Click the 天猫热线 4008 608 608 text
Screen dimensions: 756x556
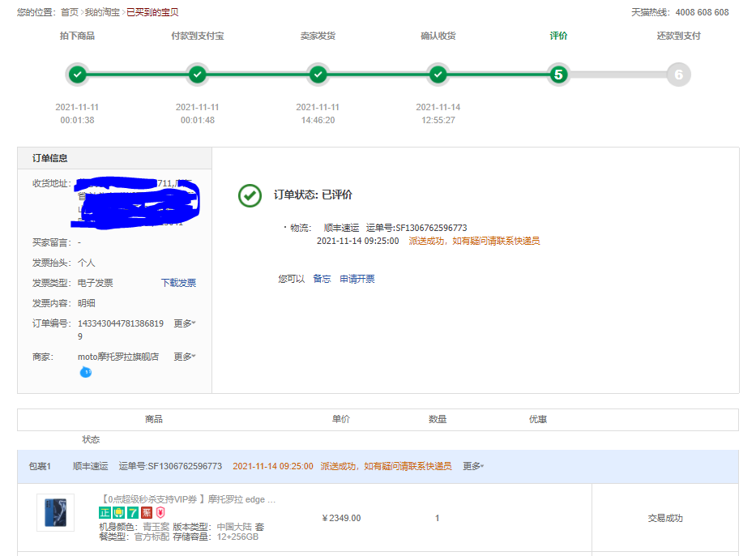tap(680, 12)
